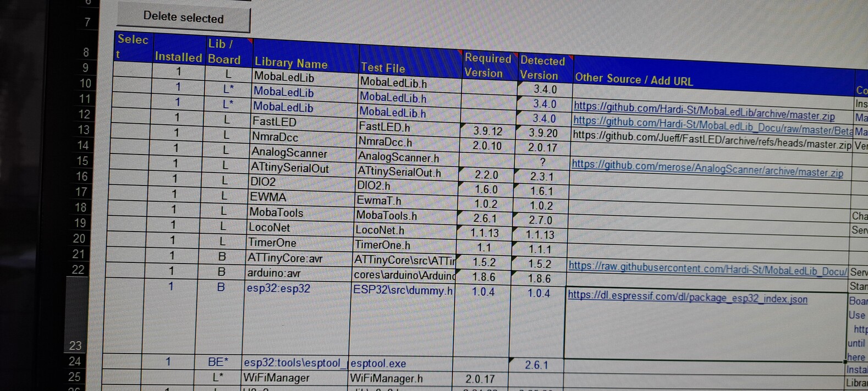
Task: Click the WiFiManager.h test file cell
Action: (x=386, y=378)
